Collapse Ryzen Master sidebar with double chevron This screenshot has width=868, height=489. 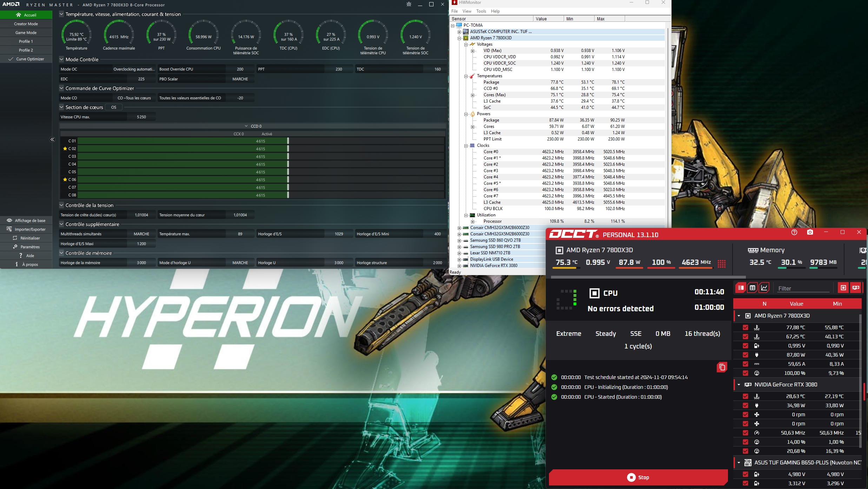tap(52, 139)
